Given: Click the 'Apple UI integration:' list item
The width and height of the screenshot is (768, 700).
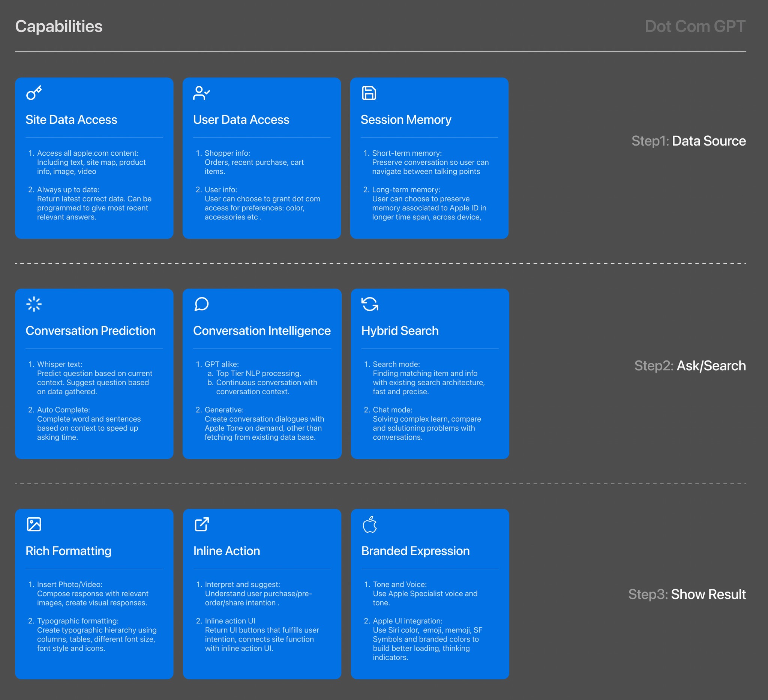Looking at the screenshot, I should pos(408,621).
